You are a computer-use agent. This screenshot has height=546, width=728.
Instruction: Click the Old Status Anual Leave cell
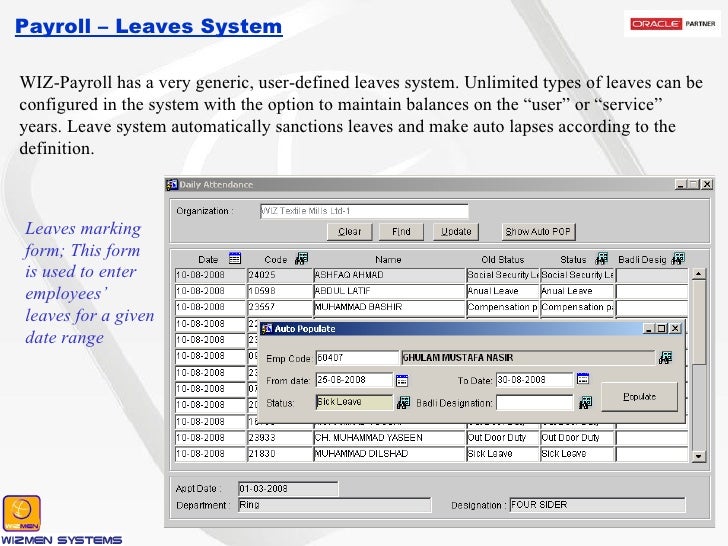click(503, 291)
